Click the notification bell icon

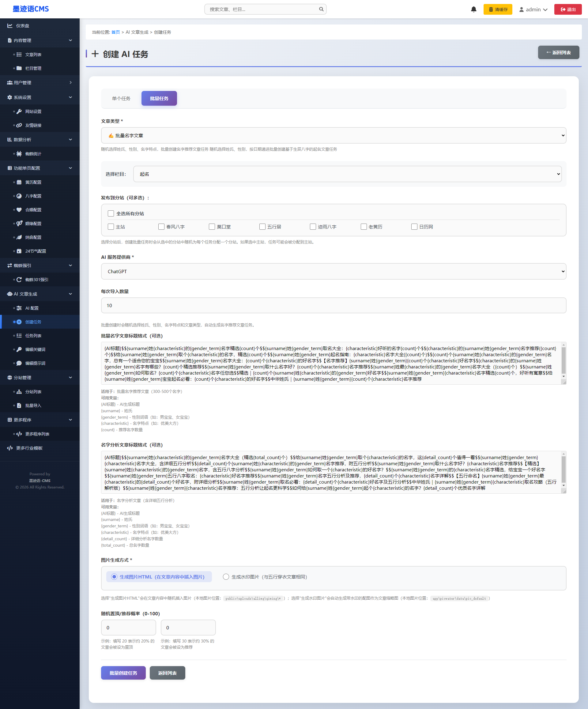pyautogui.click(x=473, y=9)
